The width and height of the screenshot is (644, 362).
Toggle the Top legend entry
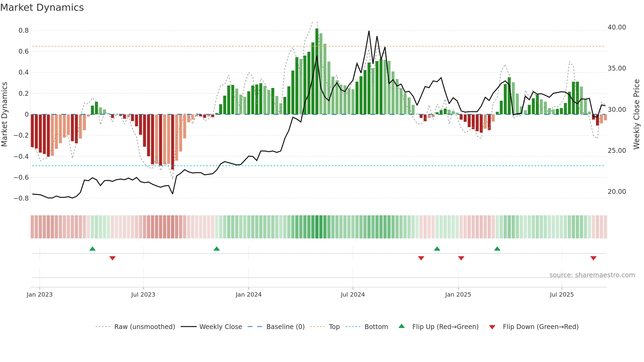325,327
